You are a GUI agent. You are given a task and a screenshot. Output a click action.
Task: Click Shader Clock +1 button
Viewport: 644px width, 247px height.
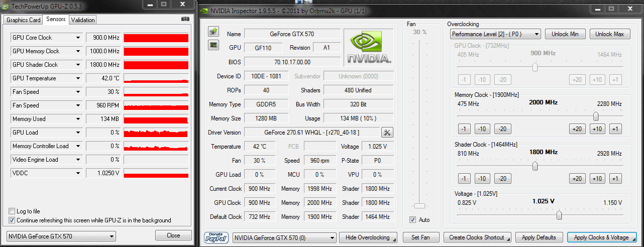(615, 179)
